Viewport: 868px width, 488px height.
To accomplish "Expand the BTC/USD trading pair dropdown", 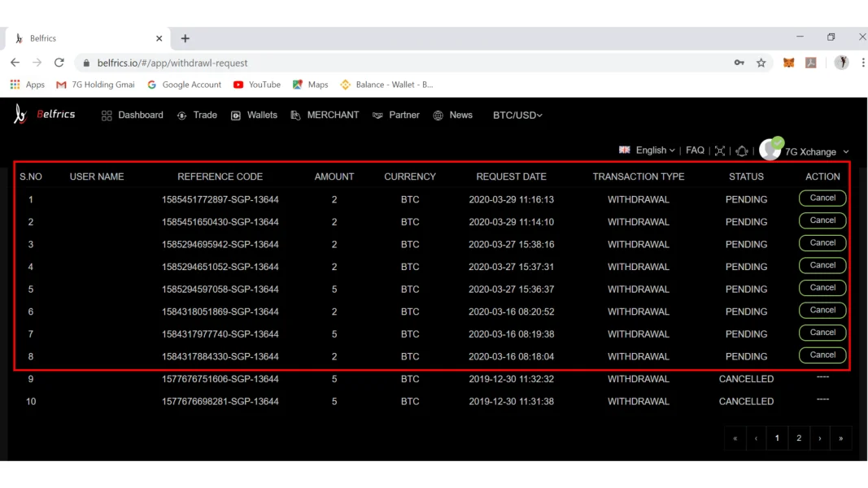I will 517,115.
